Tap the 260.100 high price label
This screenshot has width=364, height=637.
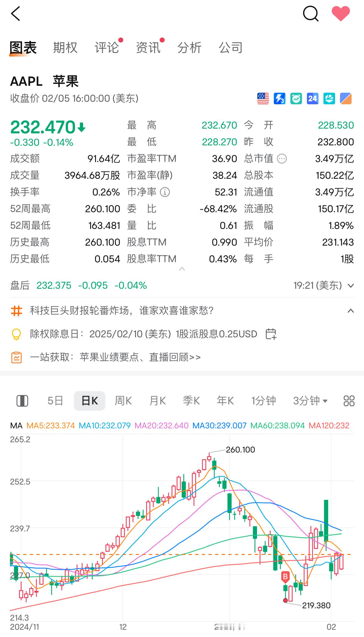[240, 450]
